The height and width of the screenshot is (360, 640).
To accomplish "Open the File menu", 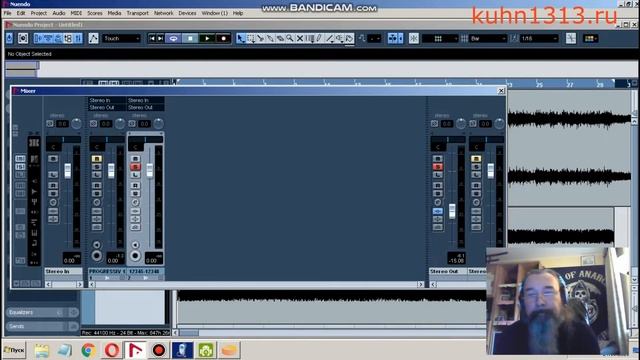I will tap(8, 13).
